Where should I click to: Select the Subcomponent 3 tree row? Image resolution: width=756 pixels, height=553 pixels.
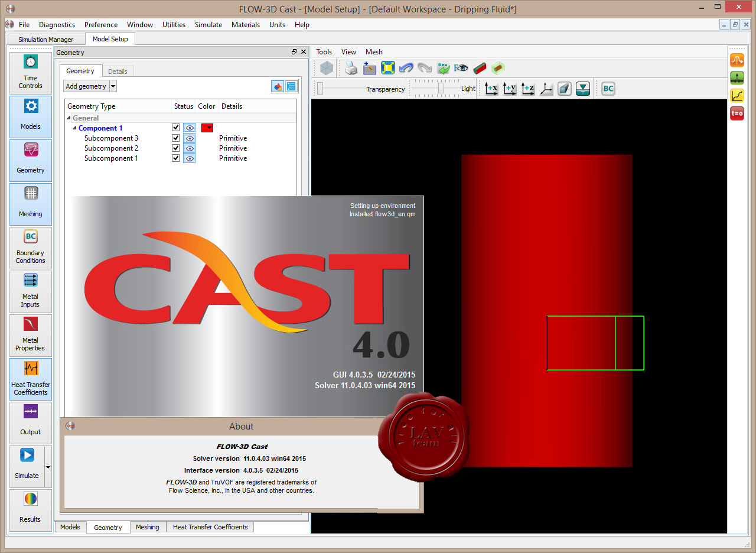coord(181,138)
